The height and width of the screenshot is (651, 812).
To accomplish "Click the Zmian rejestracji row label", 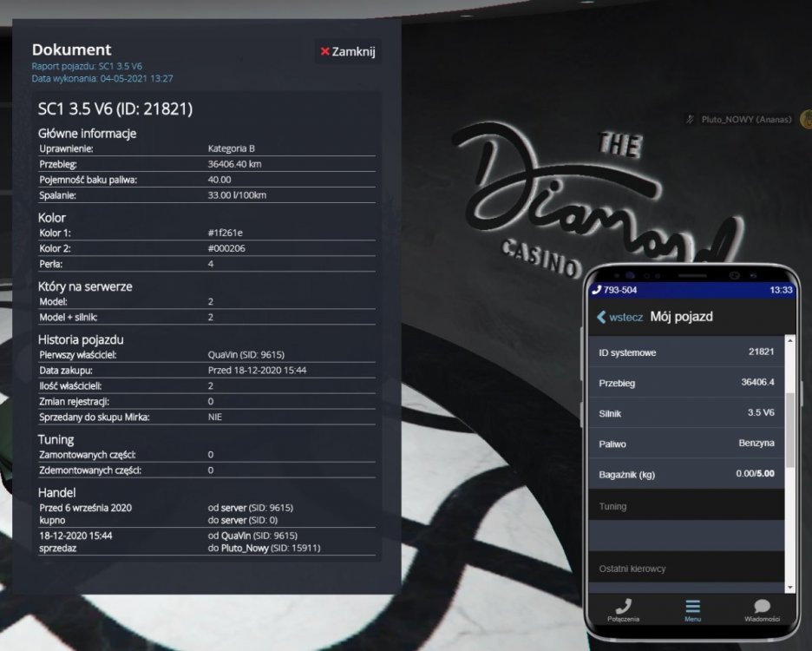I will click(74, 401).
